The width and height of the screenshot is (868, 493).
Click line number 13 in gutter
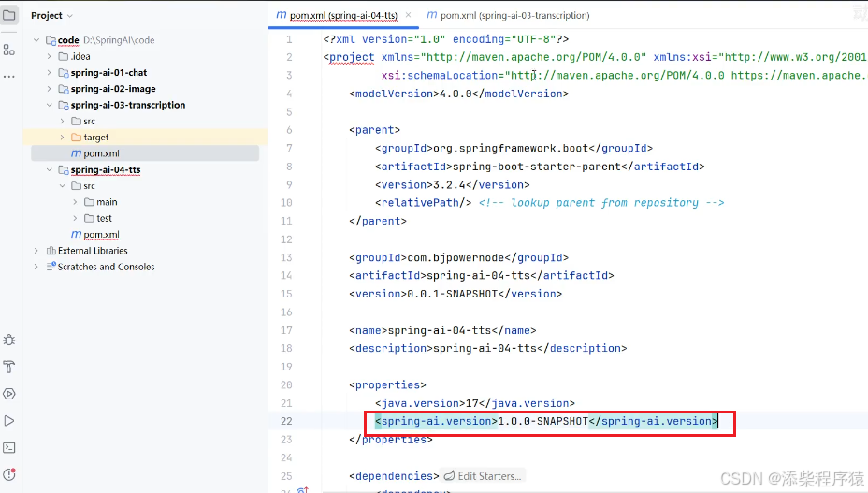pos(286,257)
